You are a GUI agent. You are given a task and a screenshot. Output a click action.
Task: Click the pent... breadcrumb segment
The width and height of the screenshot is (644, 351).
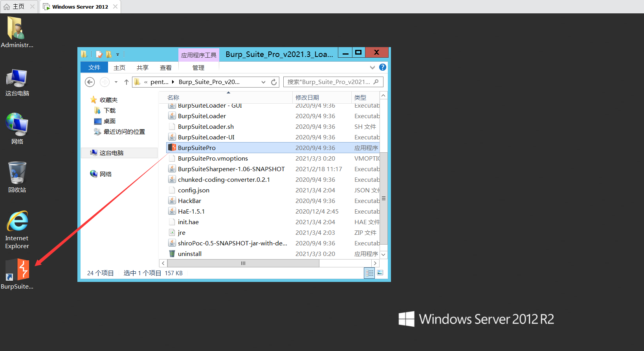pyautogui.click(x=159, y=82)
